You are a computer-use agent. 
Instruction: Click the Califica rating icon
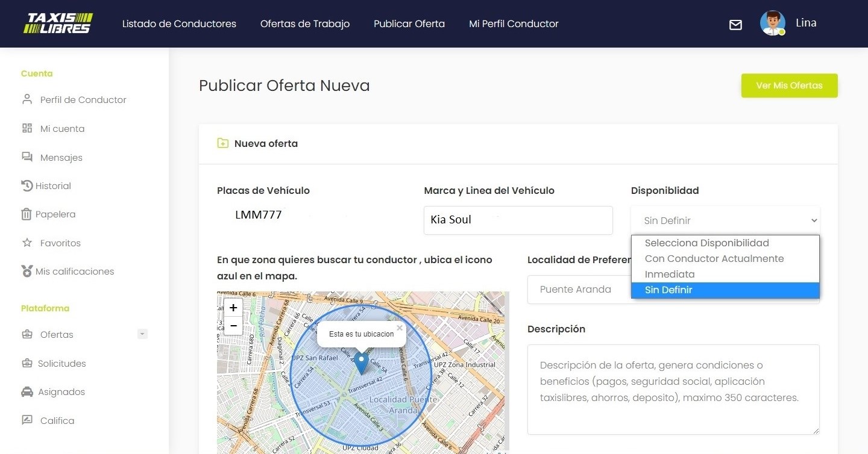(27, 420)
